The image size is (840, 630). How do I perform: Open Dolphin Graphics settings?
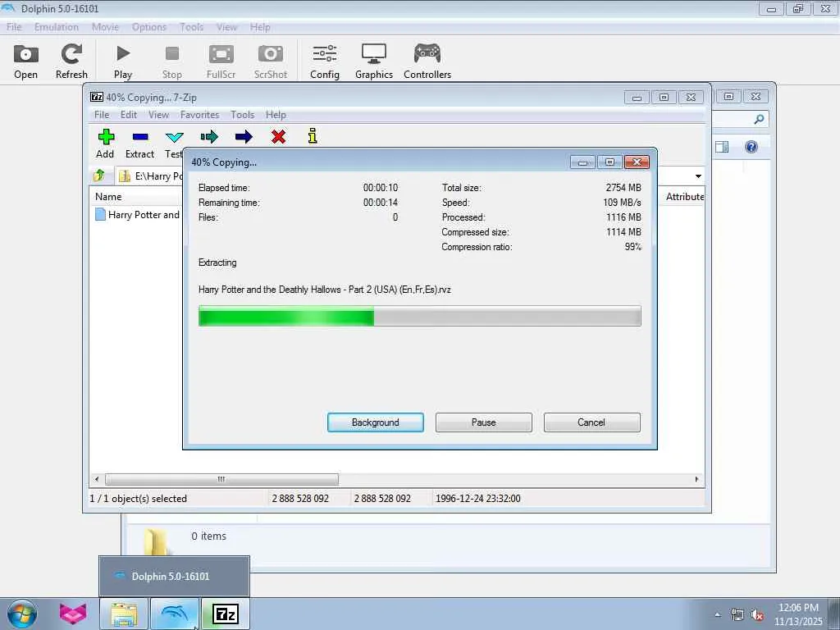tap(374, 61)
